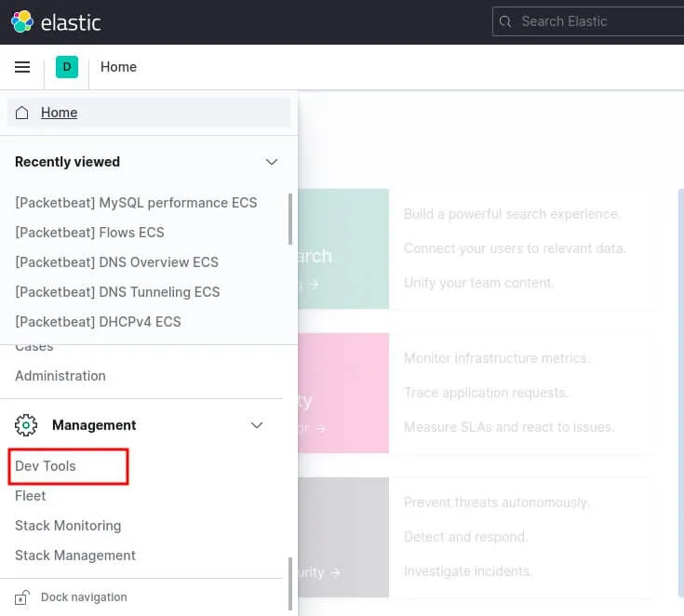The height and width of the screenshot is (616, 684).
Task: Open [Packetbeat] MySQL performance ECS
Action: coord(136,203)
